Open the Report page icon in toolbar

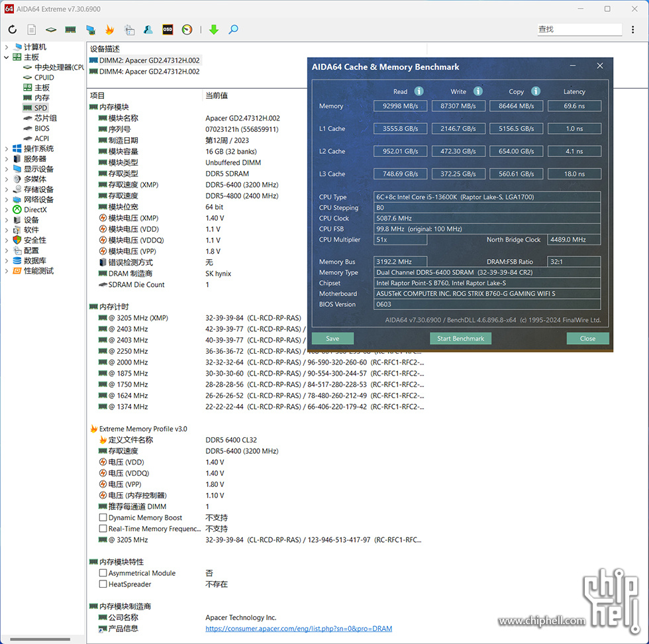click(32, 29)
